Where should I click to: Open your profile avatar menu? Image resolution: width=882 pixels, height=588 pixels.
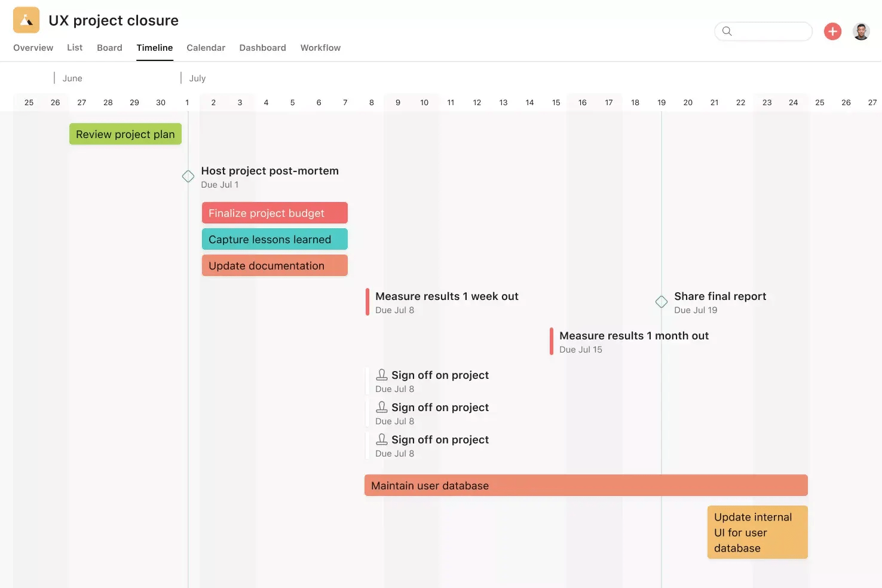(x=861, y=31)
